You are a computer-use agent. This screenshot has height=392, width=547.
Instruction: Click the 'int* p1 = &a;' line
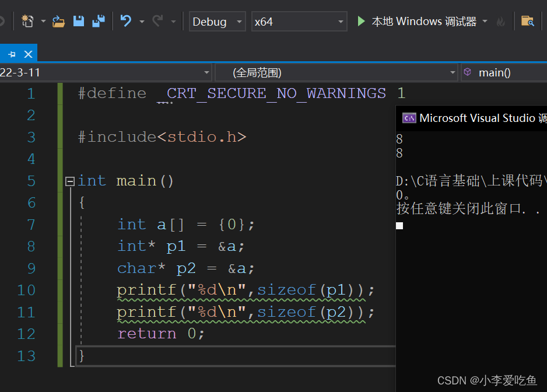tap(181, 246)
